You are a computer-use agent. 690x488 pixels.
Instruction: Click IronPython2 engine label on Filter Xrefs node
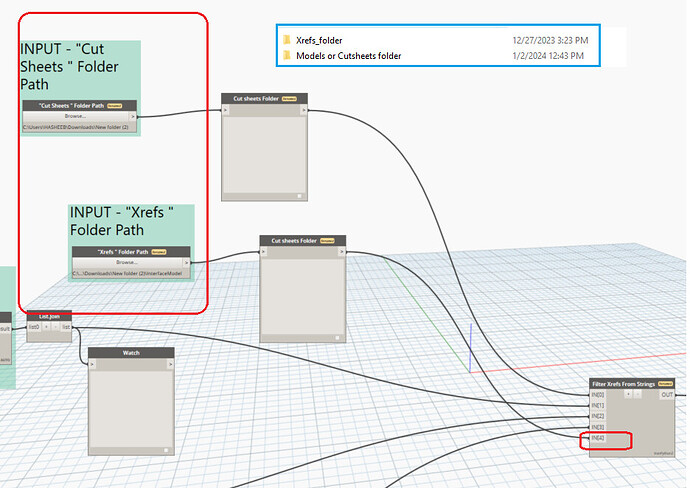pos(663,453)
